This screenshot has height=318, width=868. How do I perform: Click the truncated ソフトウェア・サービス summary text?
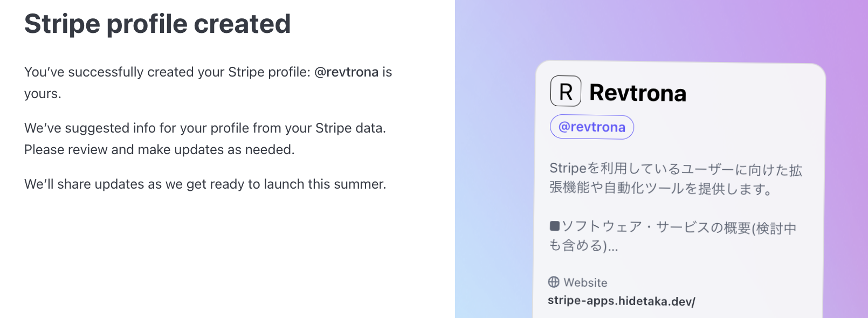673,237
